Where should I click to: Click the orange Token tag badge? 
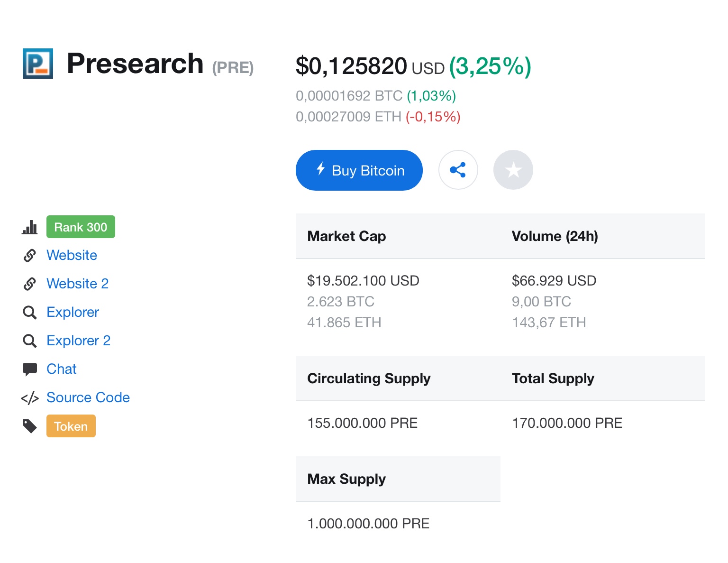point(71,426)
